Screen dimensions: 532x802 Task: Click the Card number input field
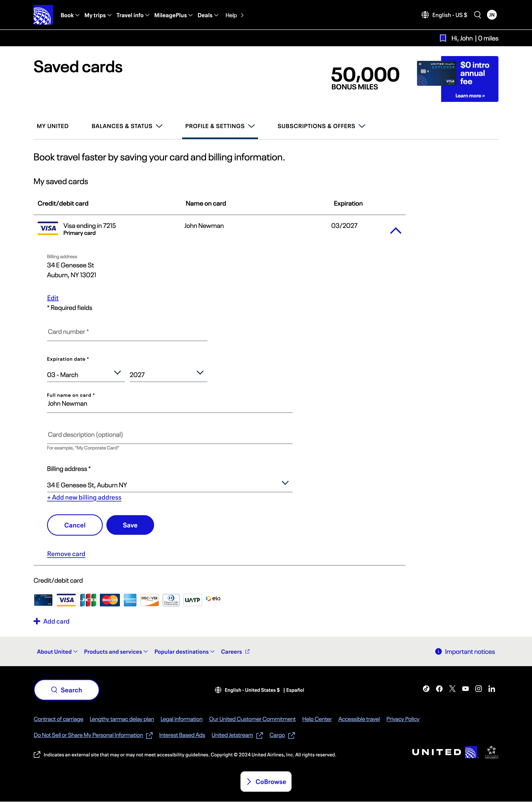coord(127,332)
